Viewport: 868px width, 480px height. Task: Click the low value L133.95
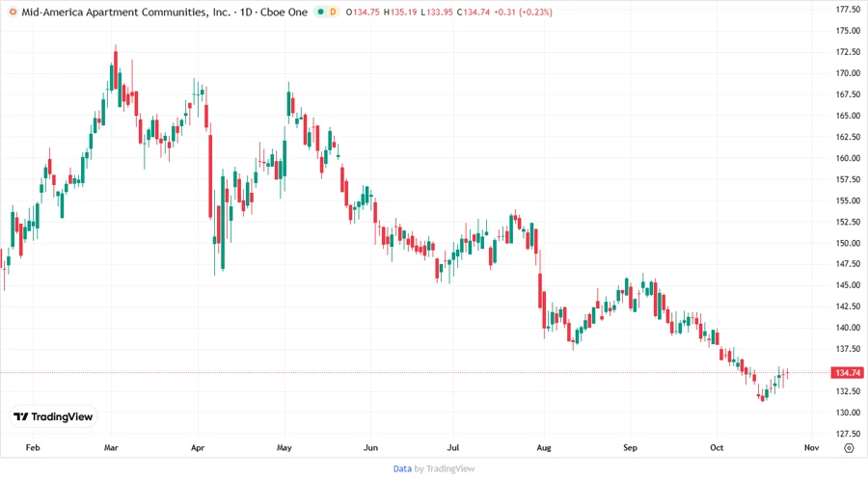point(437,12)
